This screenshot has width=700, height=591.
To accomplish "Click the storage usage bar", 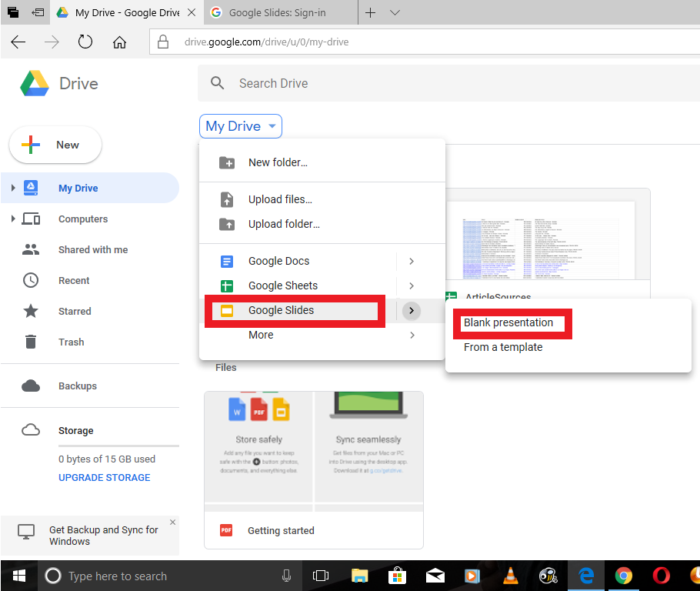I will (118, 446).
